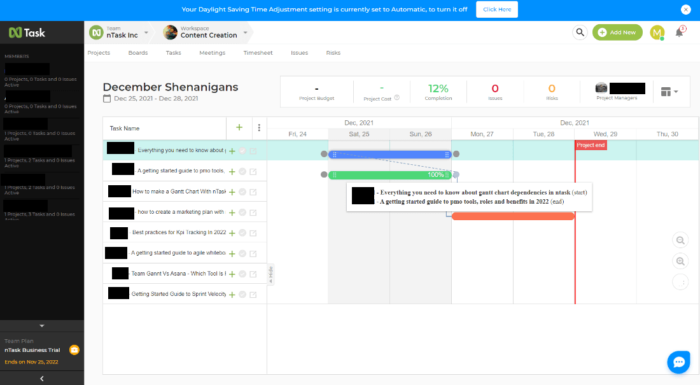Add subtask to 'How to make a Gantt Chart'

tap(232, 192)
